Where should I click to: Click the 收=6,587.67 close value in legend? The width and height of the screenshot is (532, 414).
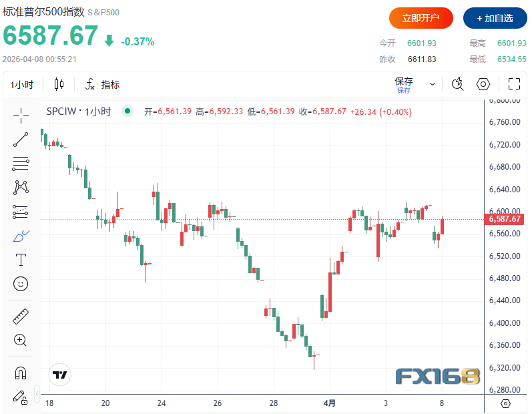[322, 112]
